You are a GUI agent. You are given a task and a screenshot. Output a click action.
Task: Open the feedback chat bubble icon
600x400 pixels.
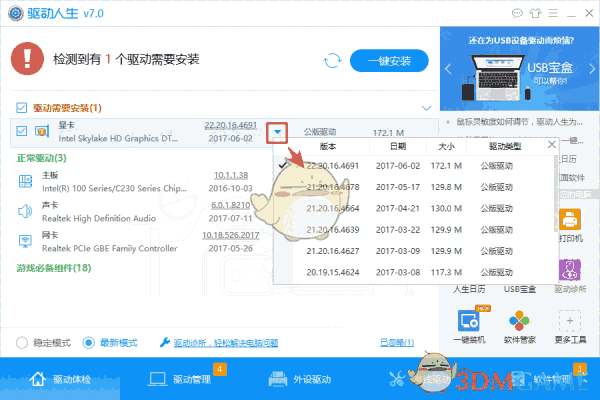[517, 14]
